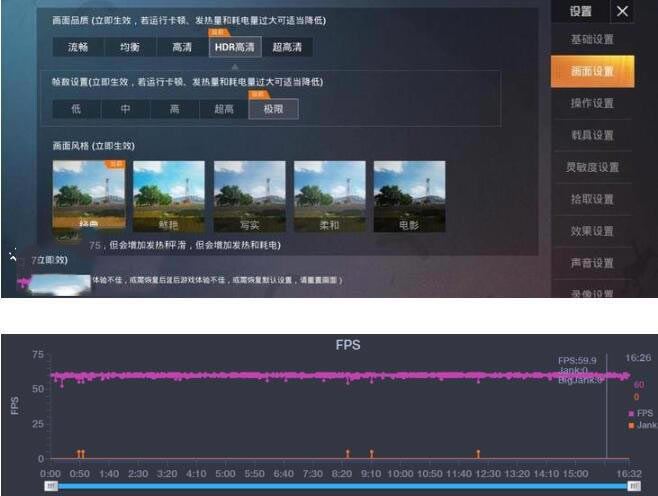Click the jank marker near 9:10
The image size is (658, 496).
[371, 453]
